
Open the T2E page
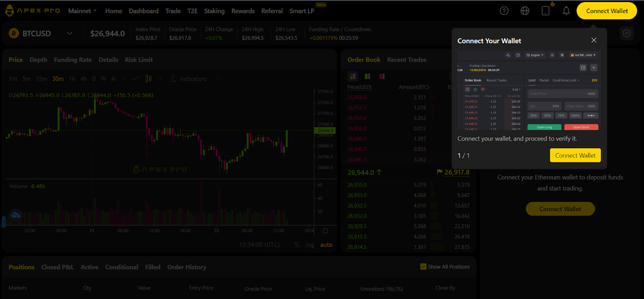pos(192,11)
